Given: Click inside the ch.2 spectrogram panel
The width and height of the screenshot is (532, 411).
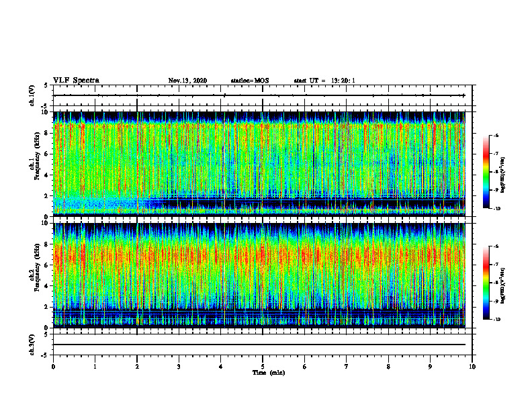Looking at the screenshot, I should [259, 275].
